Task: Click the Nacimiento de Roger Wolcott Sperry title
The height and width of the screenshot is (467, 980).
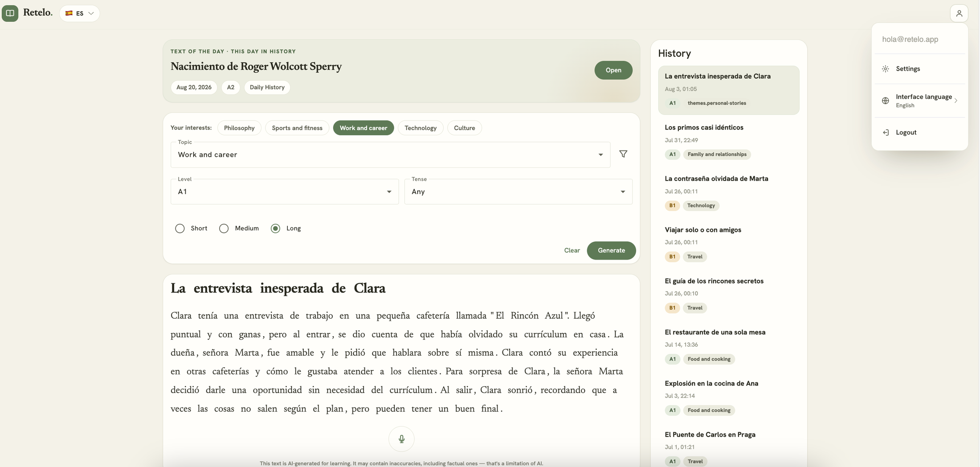Action: click(x=256, y=66)
